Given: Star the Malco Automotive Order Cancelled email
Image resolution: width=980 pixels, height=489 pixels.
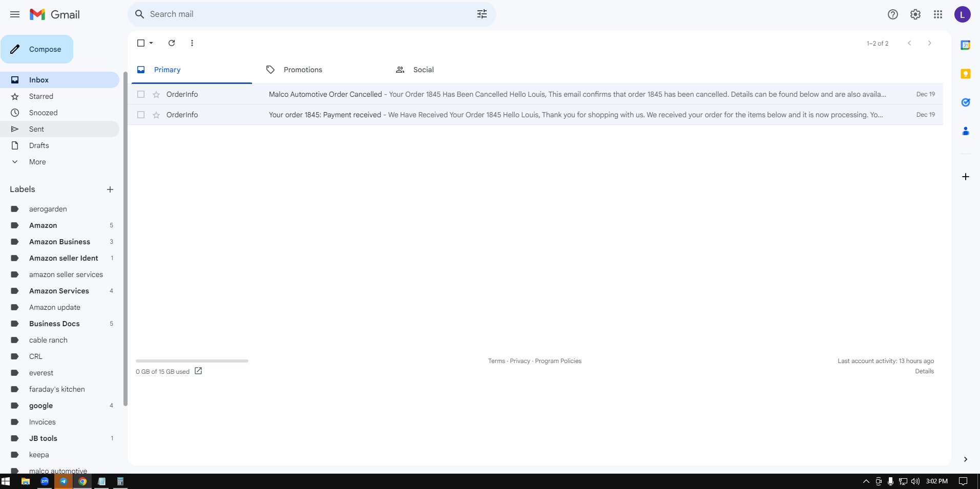Looking at the screenshot, I should point(156,94).
